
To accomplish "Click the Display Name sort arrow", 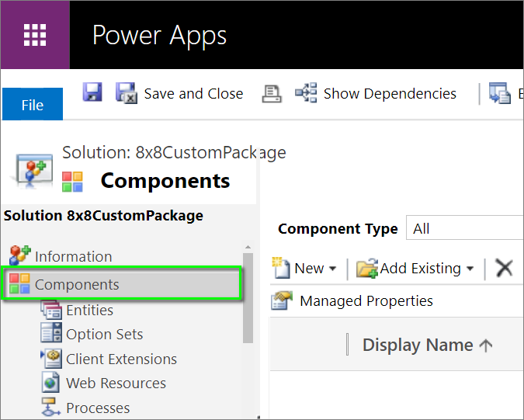I will coord(485,345).
